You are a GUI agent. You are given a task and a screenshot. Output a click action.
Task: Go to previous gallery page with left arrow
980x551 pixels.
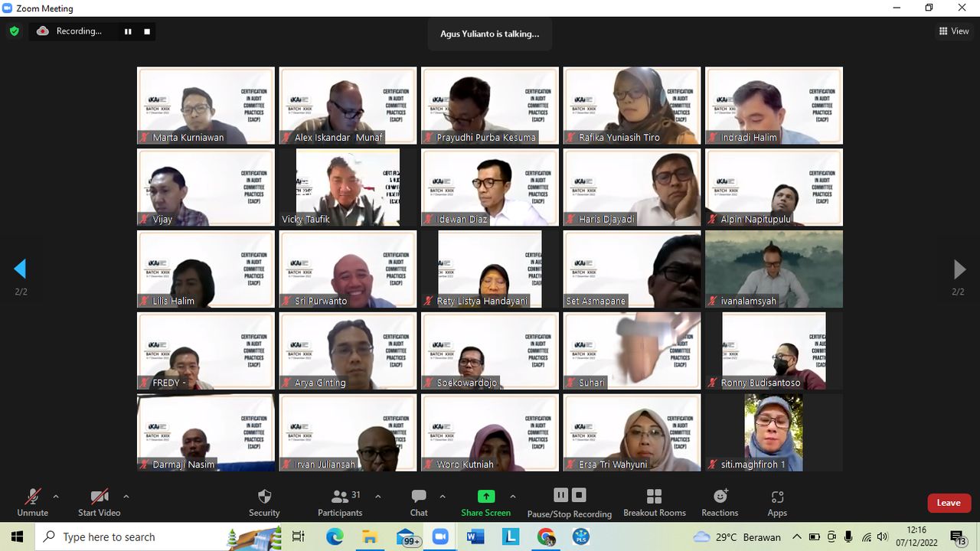click(21, 269)
